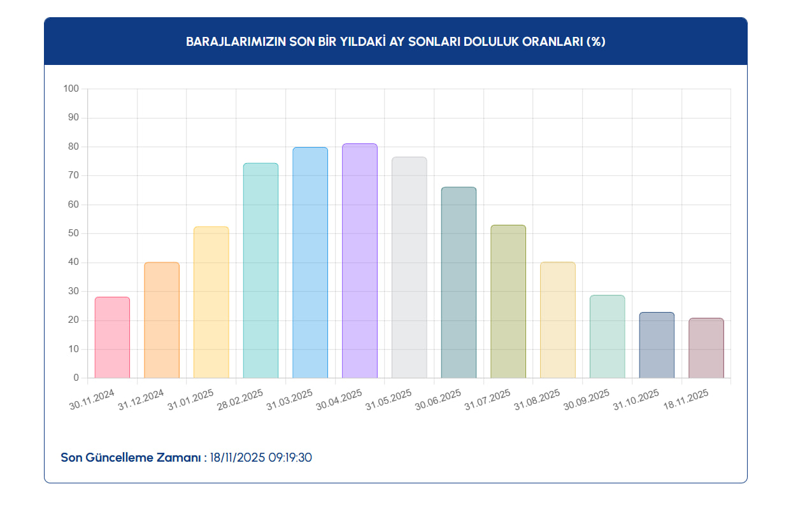The height and width of the screenshot is (505, 812).
Task: Click the light gray bar for 31.05.2025
Action: [x=409, y=267]
